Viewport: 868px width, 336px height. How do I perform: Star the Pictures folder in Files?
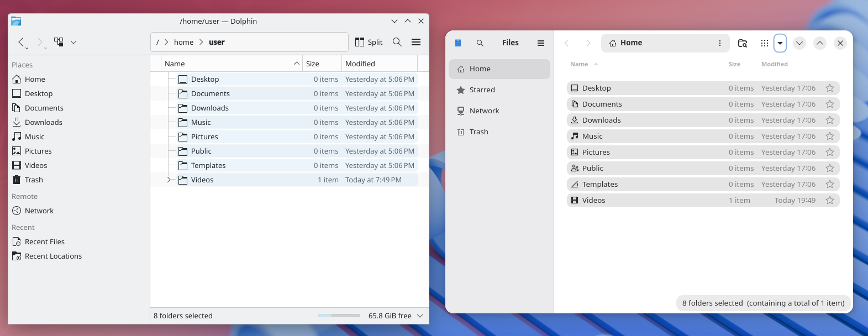pos(830,152)
